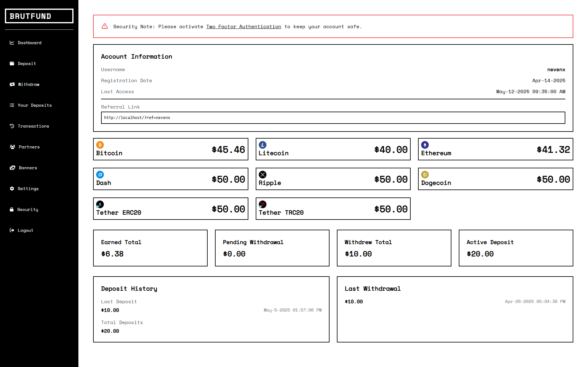Click the Deposit wallet icon in sidebar
Image resolution: width=588 pixels, height=367 pixels.
pyautogui.click(x=12, y=63)
